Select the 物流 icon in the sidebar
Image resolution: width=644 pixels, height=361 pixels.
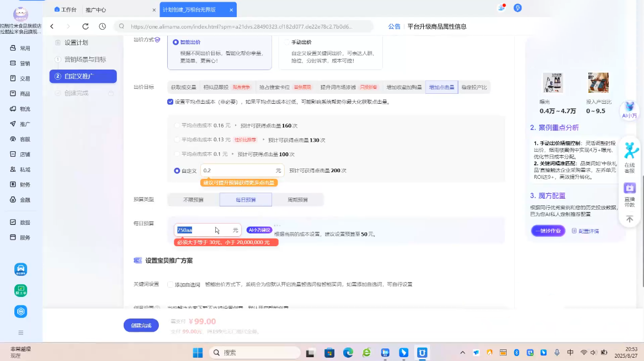25,109
